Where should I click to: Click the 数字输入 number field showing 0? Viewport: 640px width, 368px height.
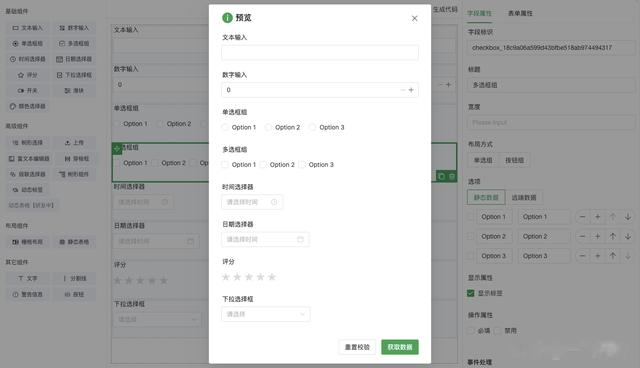point(320,90)
